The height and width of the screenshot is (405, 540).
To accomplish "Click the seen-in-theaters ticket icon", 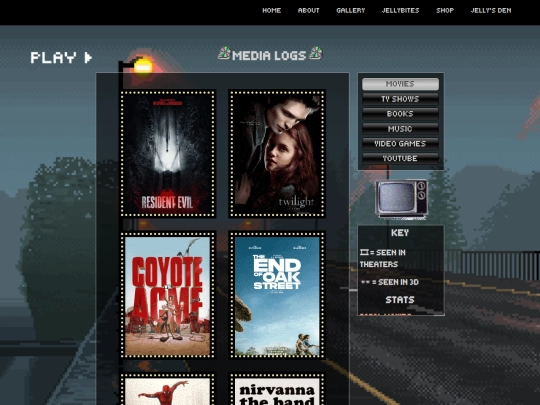I will pyautogui.click(x=364, y=252).
